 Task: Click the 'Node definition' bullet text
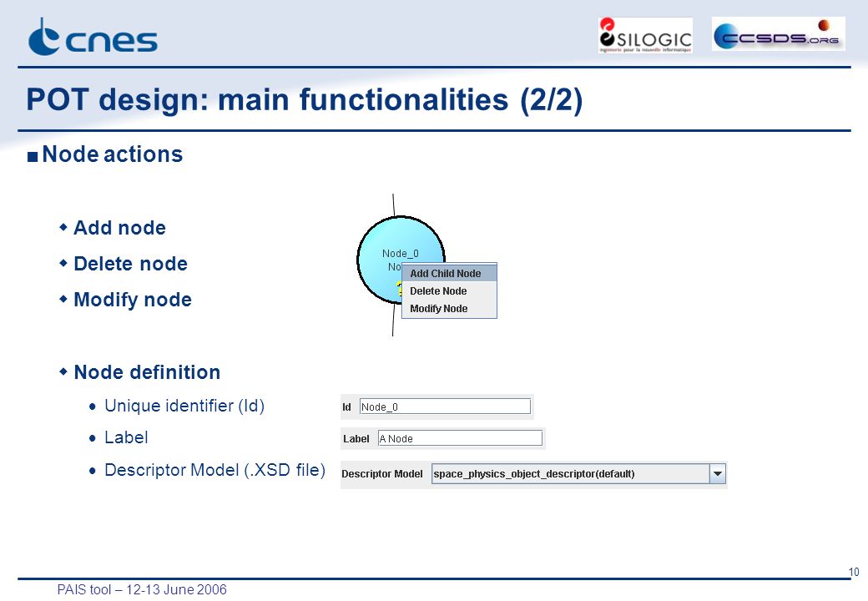point(147,372)
